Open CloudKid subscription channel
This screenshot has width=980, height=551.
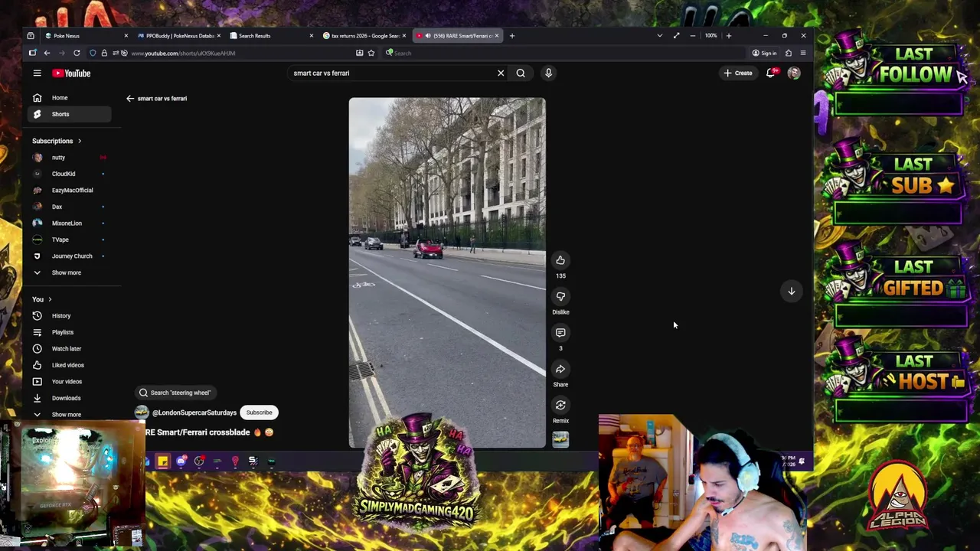point(70,174)
